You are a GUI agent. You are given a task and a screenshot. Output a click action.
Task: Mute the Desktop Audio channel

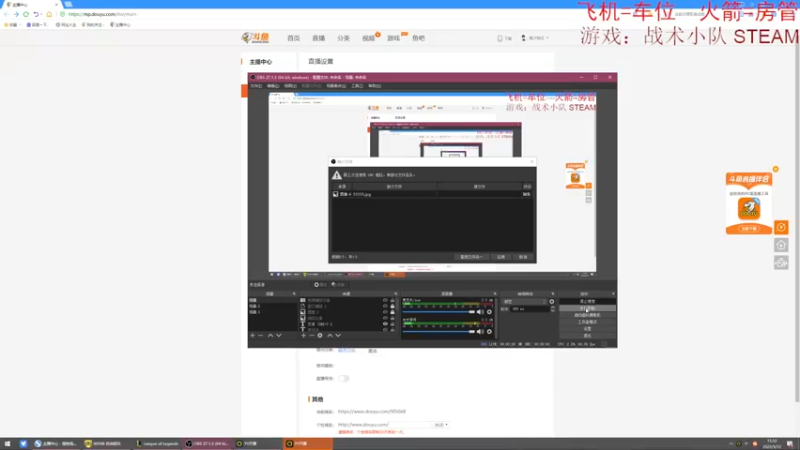click(x=480, y=332)
